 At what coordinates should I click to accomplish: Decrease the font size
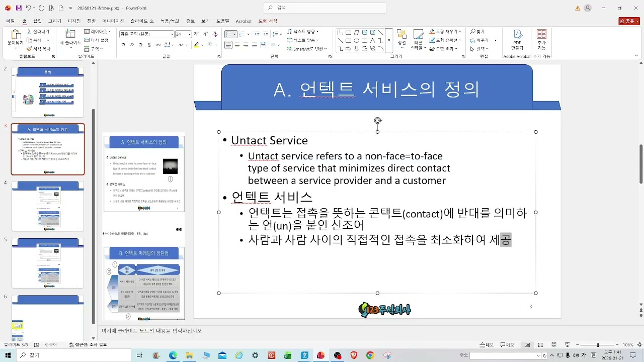pyautogui.click(x=205, y=34)
